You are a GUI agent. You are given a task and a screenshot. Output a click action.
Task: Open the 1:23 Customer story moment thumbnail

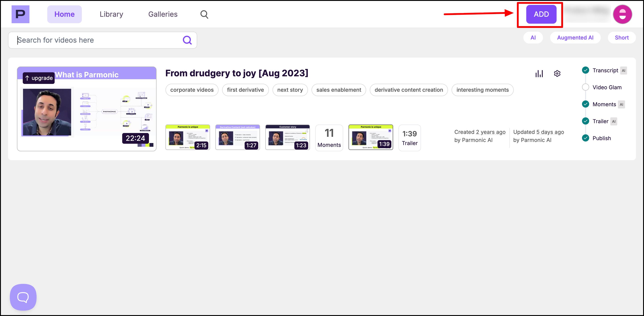(x=287, y=137)
